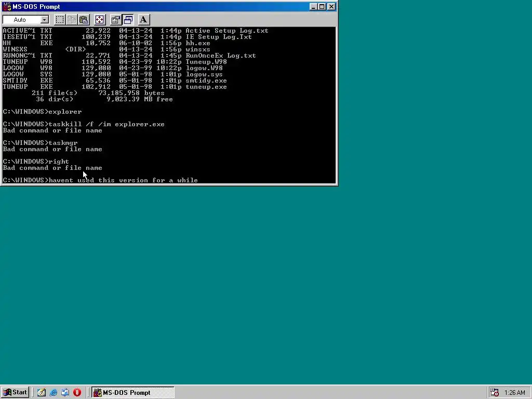This screenshot has width=532, height=399.
Task: Click the 'Active Setup Log.txt' line
Action: [136, 31]
